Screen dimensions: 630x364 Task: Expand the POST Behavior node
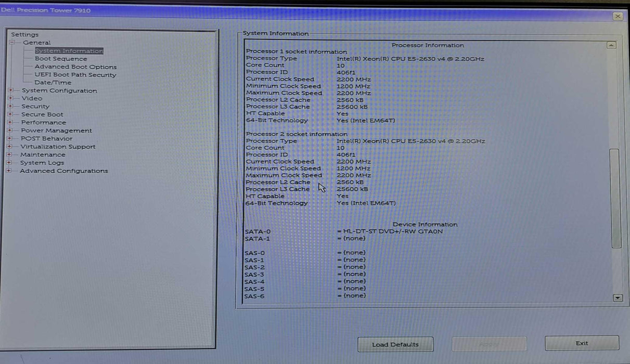tap(9, 138)
